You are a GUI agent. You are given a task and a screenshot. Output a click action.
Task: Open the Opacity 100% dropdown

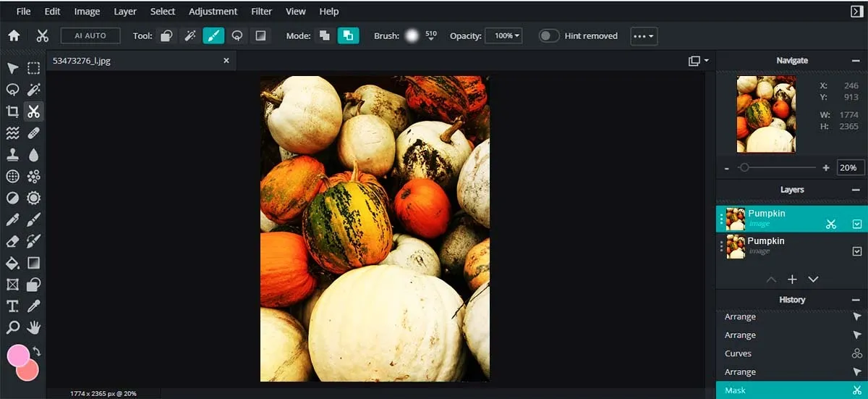click(503, 35)
